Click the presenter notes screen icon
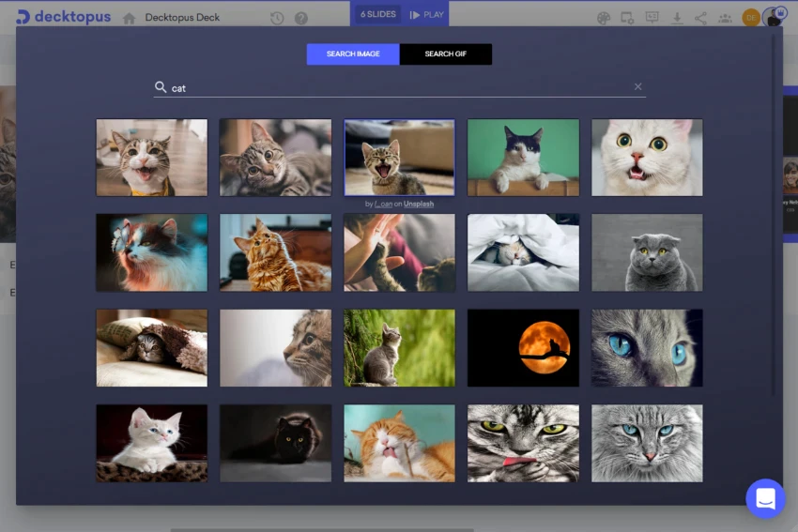Screen dimensions: 798x532 652,18
